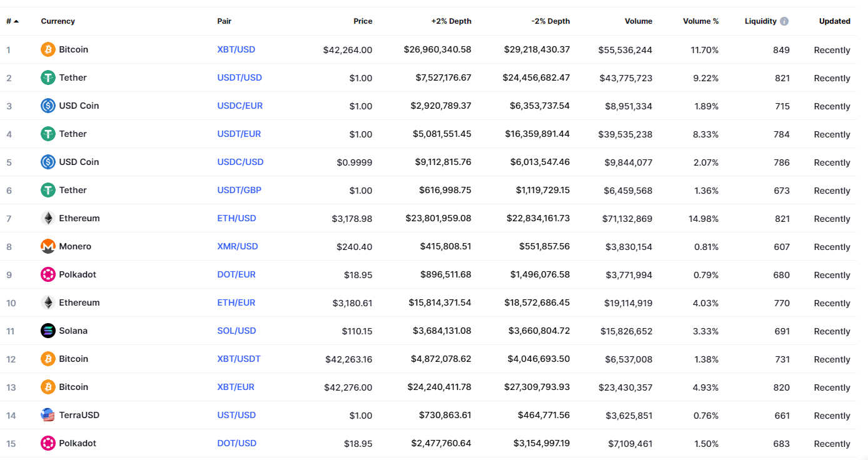Select the 14.98% volume percent cell
Viewport: 868px width, 460px height.
tap(705, 219)
